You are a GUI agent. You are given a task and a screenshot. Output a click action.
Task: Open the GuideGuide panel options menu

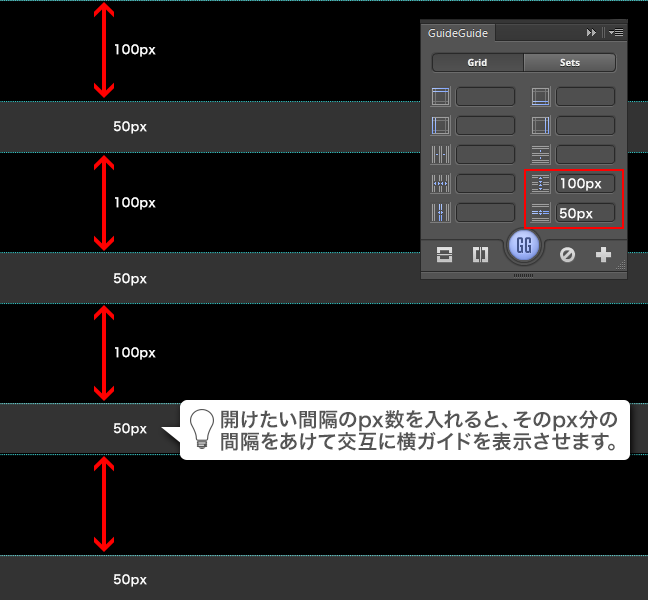click(614, 33)
